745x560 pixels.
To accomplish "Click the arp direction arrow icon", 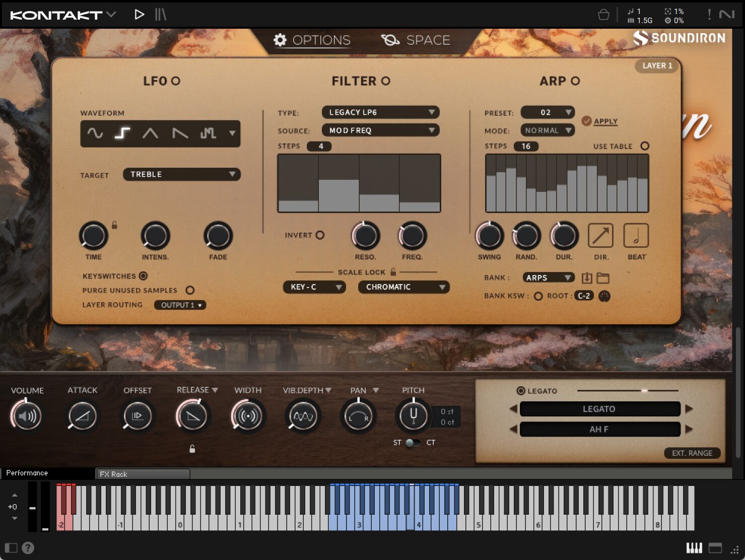I will point(600,236).
